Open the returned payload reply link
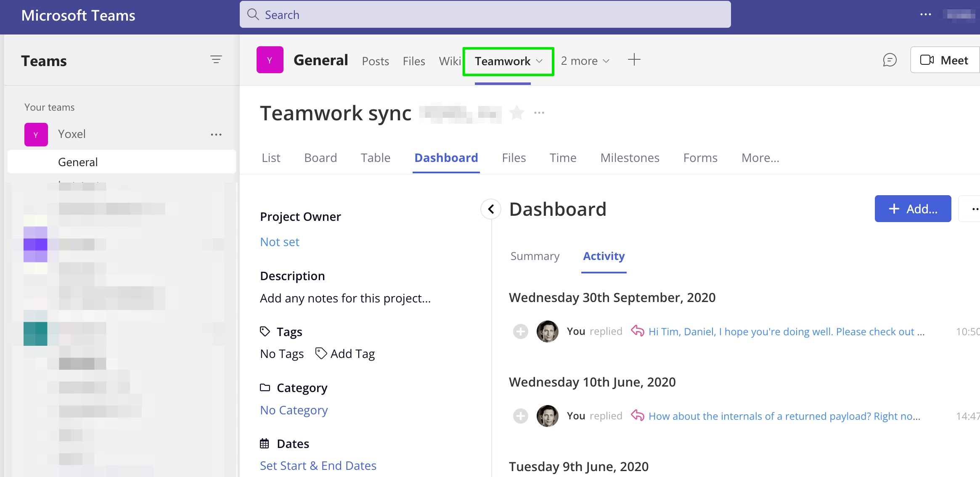This screenshot has width=980, height=477. 784,416
